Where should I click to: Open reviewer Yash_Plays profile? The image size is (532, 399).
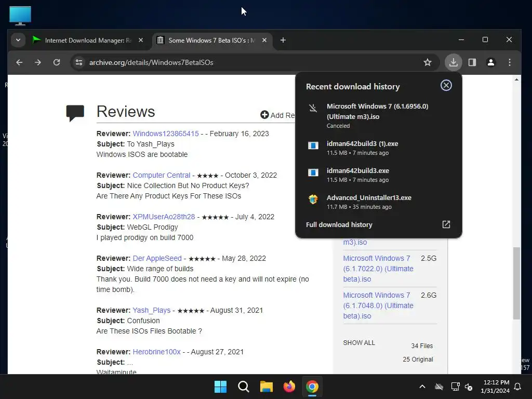[x=151, y=310]
